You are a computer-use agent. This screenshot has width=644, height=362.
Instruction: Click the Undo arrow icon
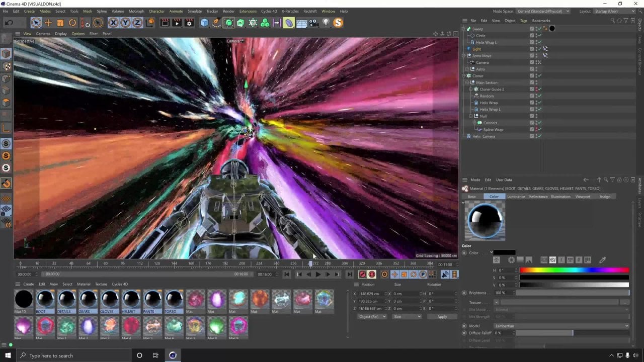(x=9, y=23)
